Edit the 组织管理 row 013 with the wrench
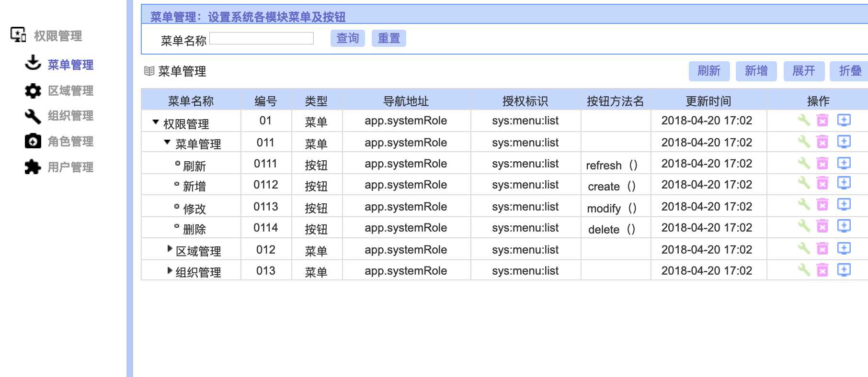Viewport: 868px width, 377px height. click(803, 270)
